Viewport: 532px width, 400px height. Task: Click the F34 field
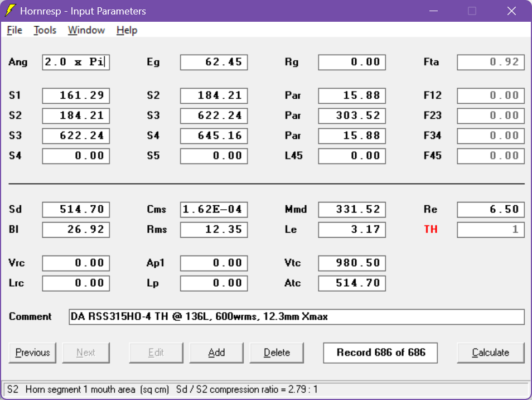pos(491,136)
